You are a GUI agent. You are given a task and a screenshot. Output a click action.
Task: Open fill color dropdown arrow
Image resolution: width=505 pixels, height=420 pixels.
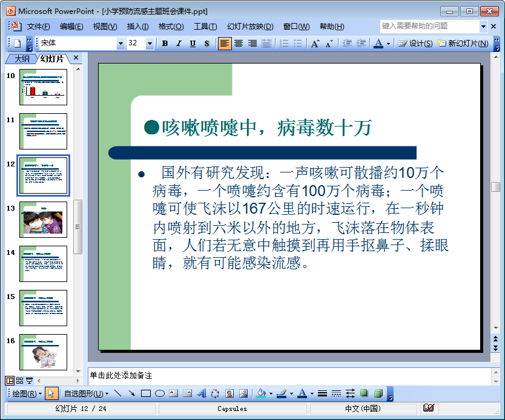click(271, 393)
